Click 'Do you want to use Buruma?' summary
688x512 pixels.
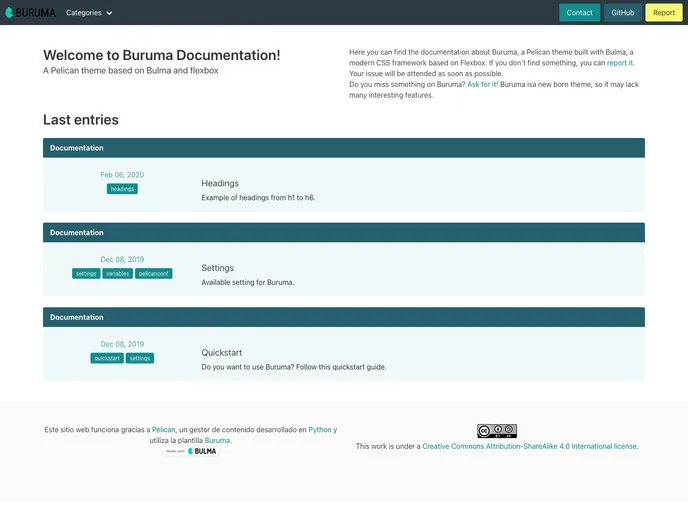click(x=294, y=367)
